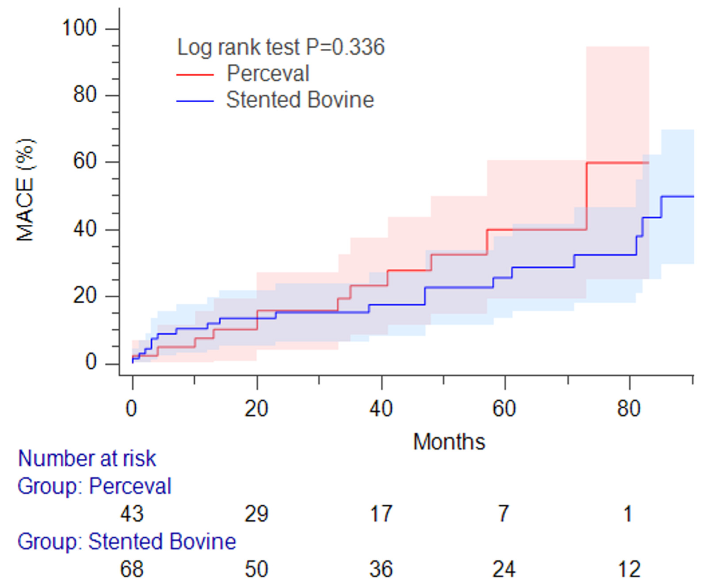Image resolution: width=706 pixels, height=588 pixels.
Task: Click the Number at risk heading
Action: point(87,458)
